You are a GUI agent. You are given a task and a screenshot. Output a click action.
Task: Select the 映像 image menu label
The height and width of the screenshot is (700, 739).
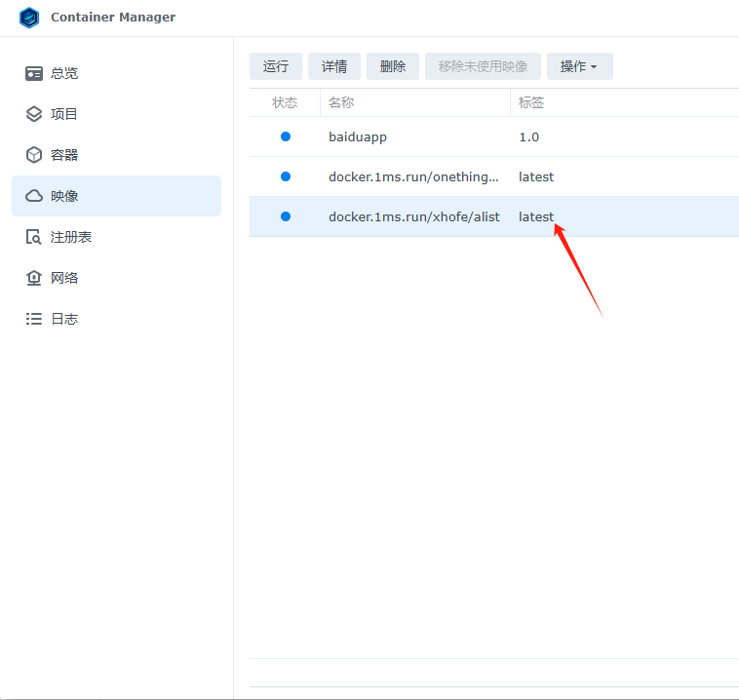(64, 196)
